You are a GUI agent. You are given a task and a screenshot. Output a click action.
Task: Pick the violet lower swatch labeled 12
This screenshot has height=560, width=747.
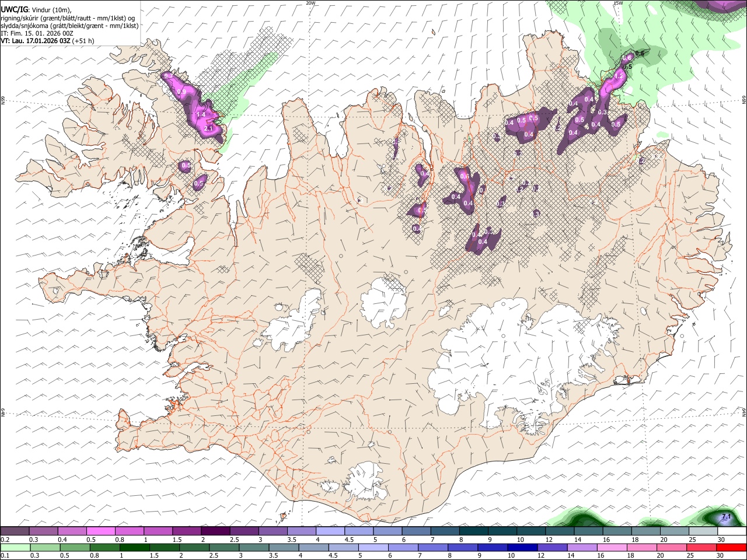tap(553, 547)
